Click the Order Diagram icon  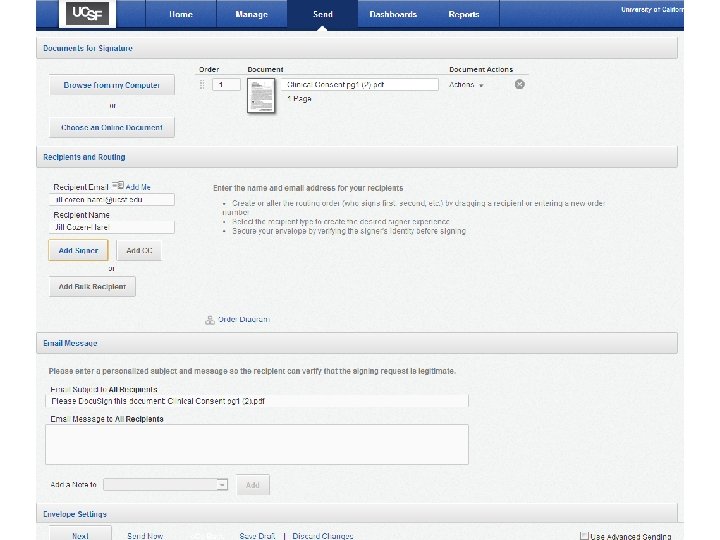pos(209,320)
